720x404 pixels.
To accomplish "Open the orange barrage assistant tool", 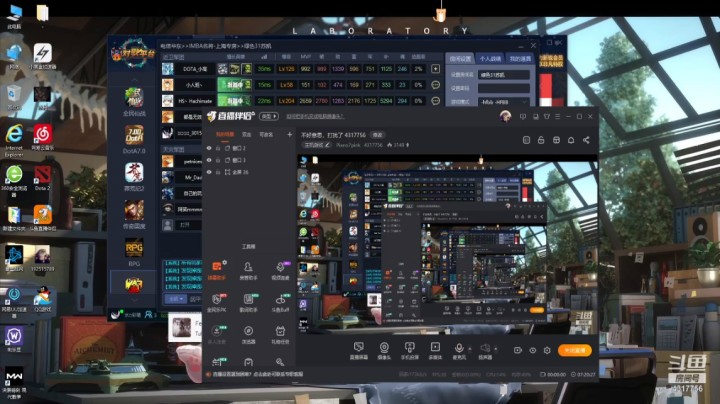I will point(217,270).
